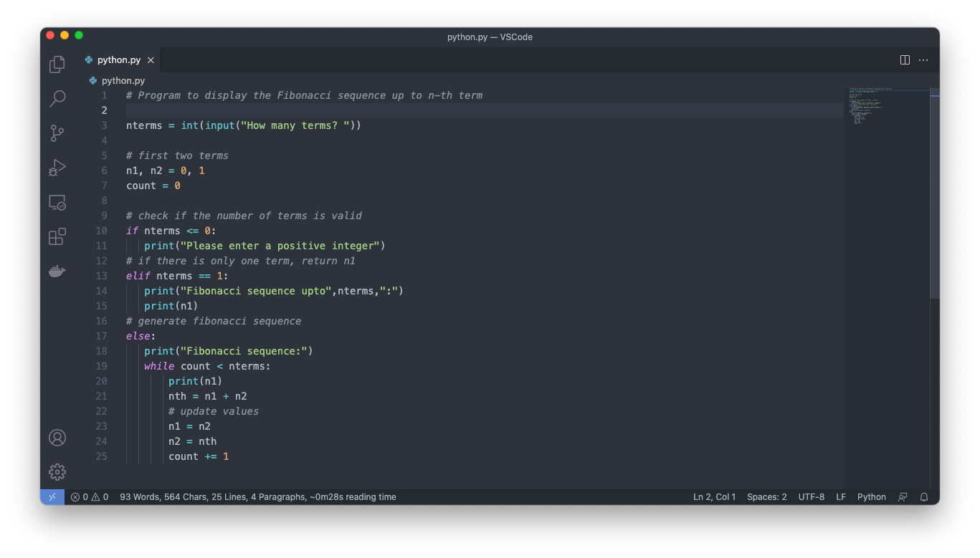The height and width of the screenshot is (558, 980).
Task: Click the Split Editor Right button
Action: point(905,60)
